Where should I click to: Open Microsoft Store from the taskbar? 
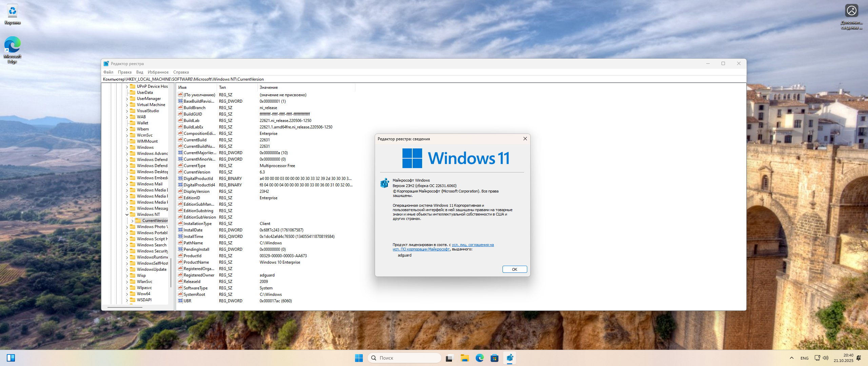[494, 358]
